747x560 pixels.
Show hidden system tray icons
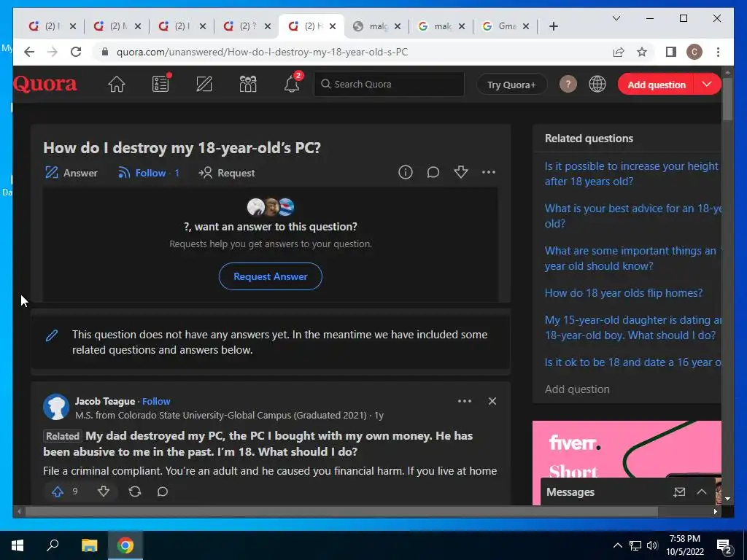tap(617, 545)
